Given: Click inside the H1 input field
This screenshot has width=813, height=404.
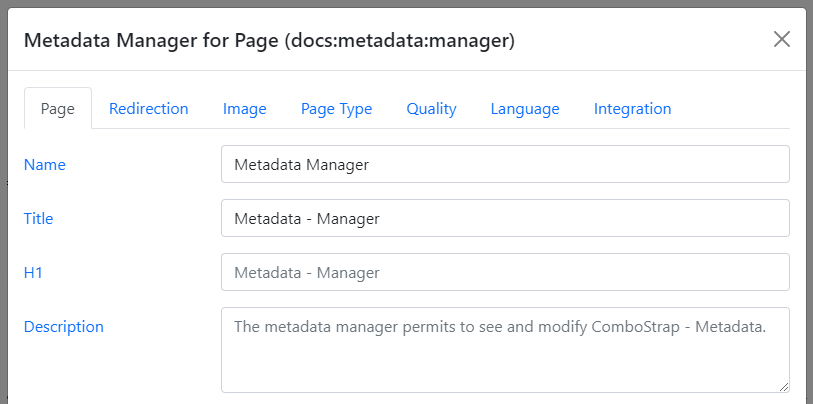Looking at the screenshot, I should [x=505, y=272].
